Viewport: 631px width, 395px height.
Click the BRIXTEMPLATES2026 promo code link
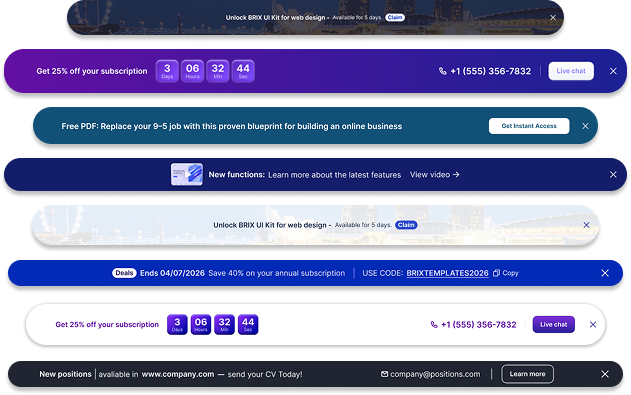pyautogui.click(x=447, y=273)
